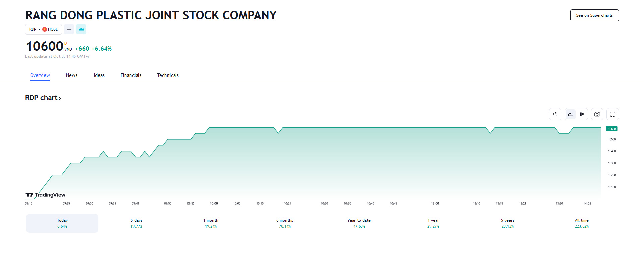This screenshot has height=254, width=644.
Task: Expand the chart to fullscreen mode
Action: 612,114
